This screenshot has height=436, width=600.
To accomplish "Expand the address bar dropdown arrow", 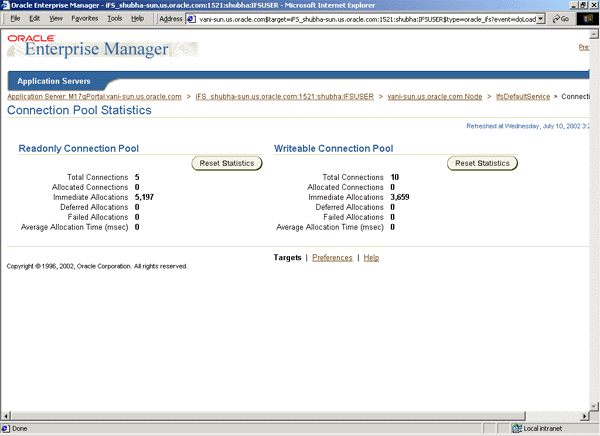I will coord(541,19).
